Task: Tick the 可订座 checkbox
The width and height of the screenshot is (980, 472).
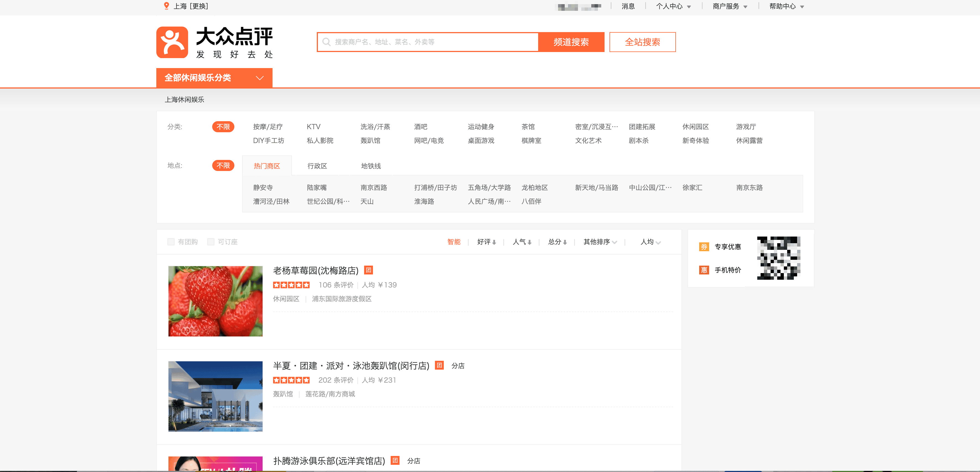Action: pos(211,242)
